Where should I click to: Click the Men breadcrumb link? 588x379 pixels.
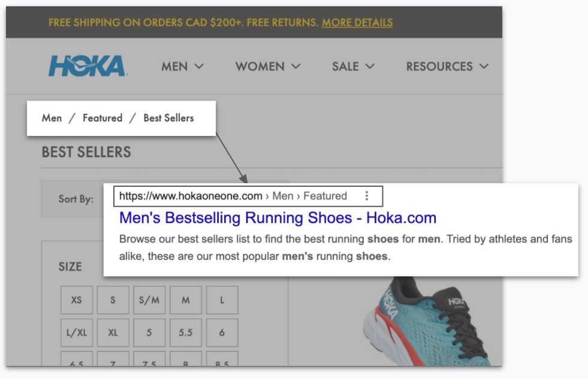(52, 118)
